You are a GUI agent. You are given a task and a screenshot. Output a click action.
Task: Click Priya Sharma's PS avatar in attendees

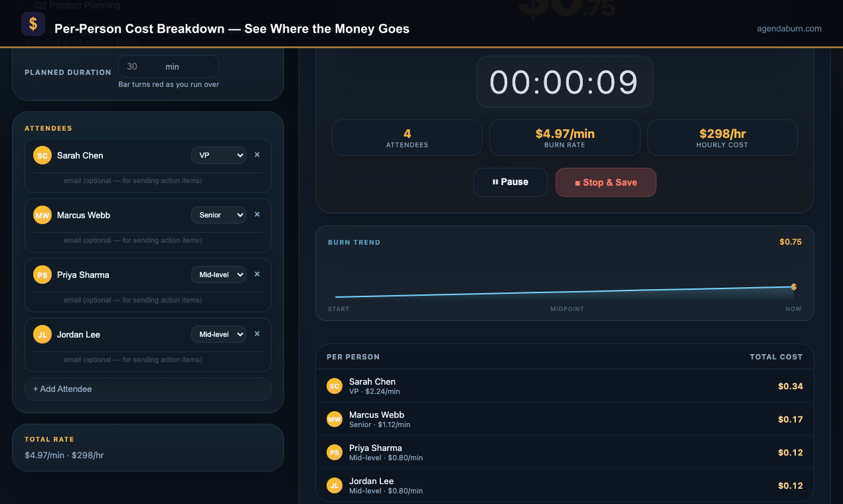(x=42, y=275)
